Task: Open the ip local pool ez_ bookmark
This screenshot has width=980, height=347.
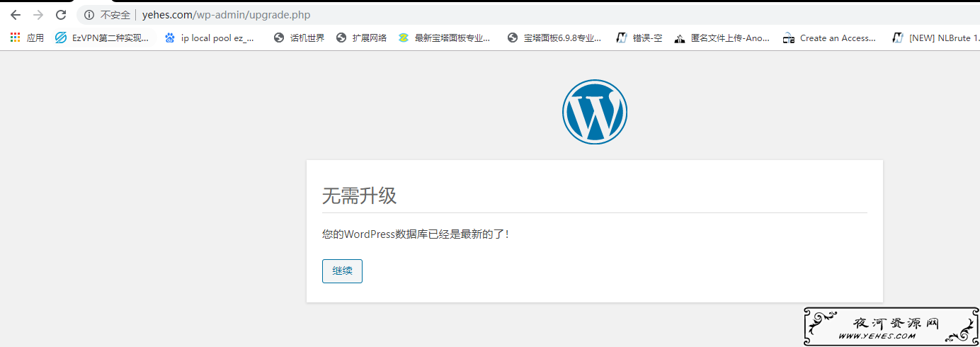Action: pyautogui.click(x=210, y=38)
